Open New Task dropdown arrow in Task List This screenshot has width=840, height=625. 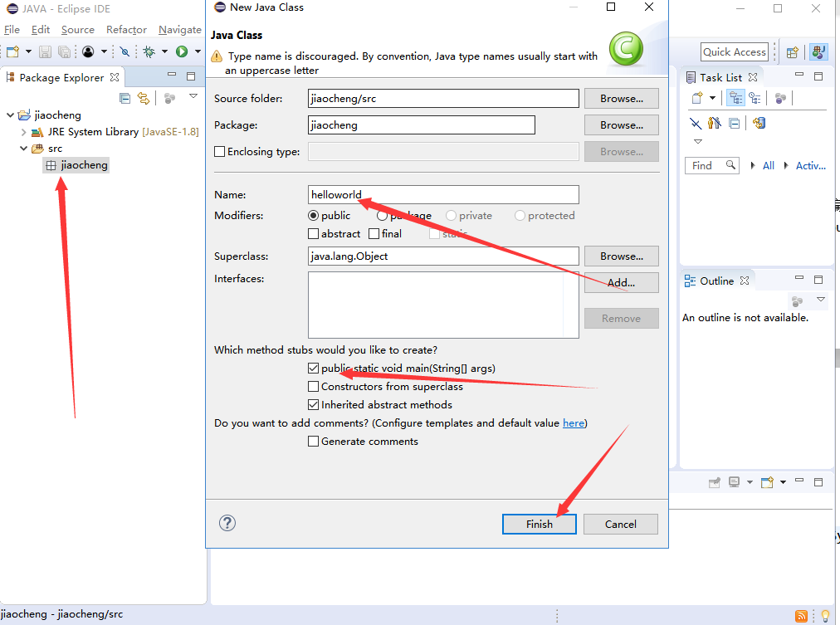pyautogui.click(x=712, y=98)
